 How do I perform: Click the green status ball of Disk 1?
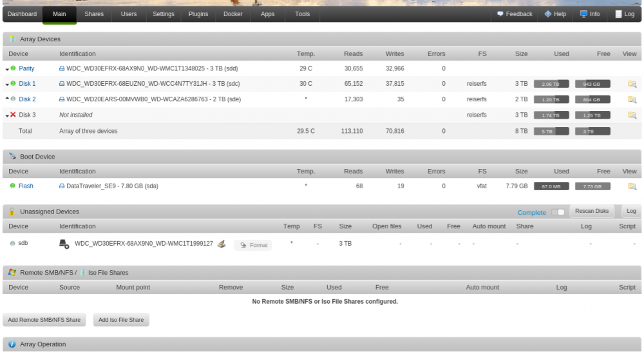[x=13, y=83]
